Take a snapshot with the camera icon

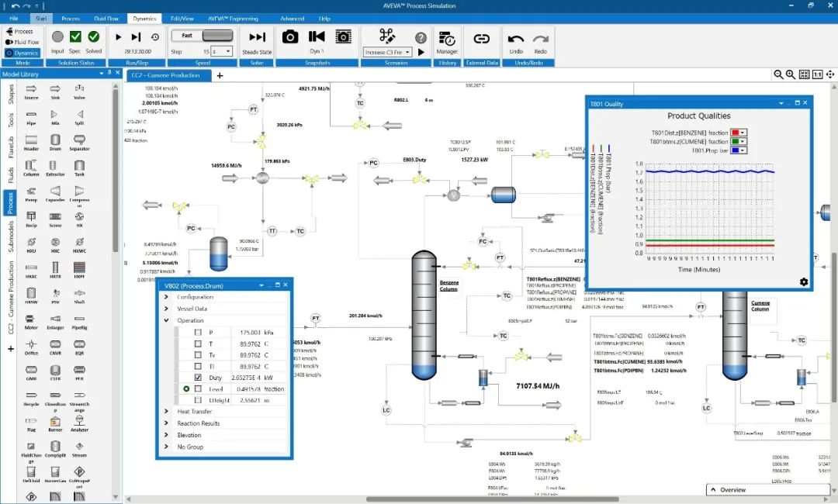coord(290,36)
